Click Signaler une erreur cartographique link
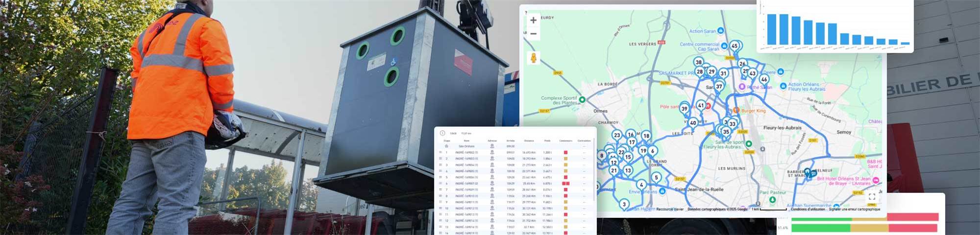Screen dimensions: 980x235 click(x=854, y=209)
